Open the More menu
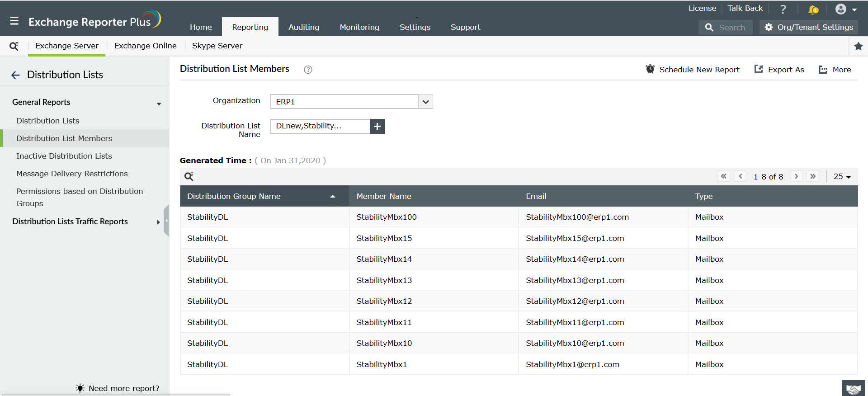The image size is (868, 396). click(x=835, y=70)
